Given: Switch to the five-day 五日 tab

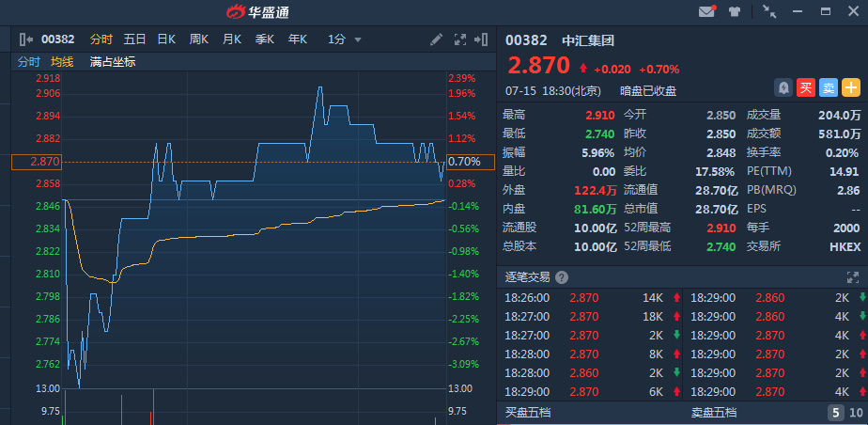Looking at the screenshot, I should coord(134,39).
